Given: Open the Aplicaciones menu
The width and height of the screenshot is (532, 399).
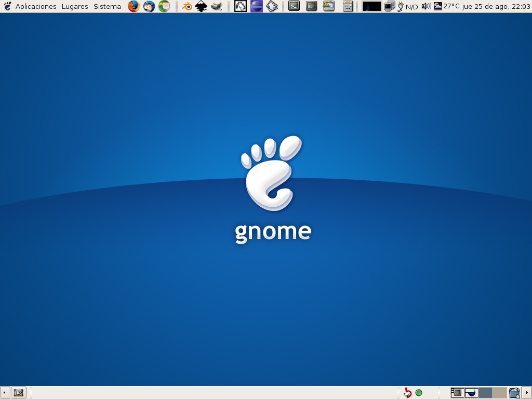Looking at the screenshot, I should pyautogui.click(x=36, y=6).
